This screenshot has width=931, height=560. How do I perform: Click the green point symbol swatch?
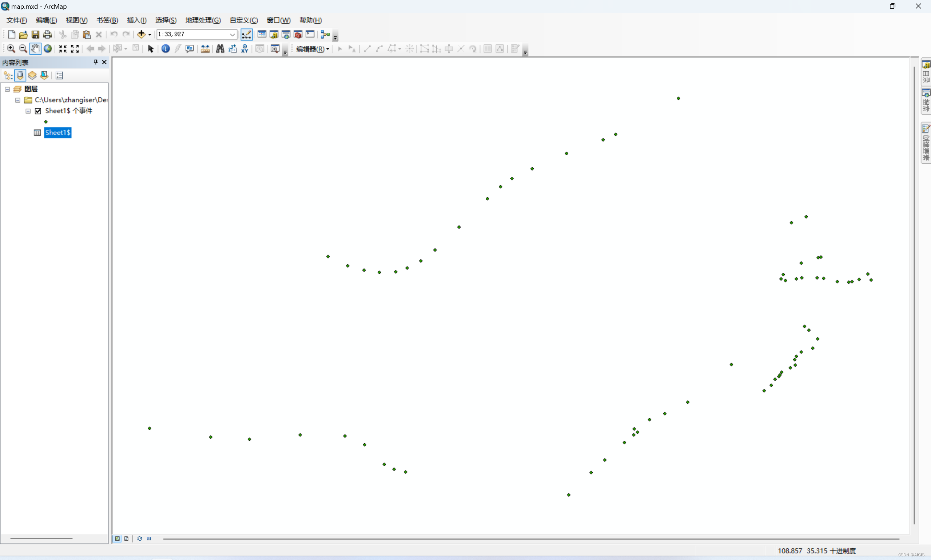(46, 121)
